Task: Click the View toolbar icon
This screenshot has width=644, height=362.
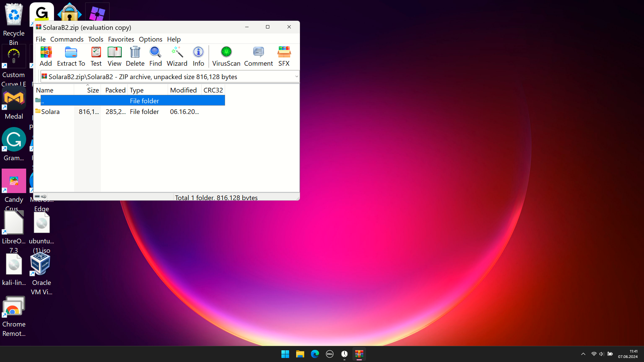Action: [114, 56]
